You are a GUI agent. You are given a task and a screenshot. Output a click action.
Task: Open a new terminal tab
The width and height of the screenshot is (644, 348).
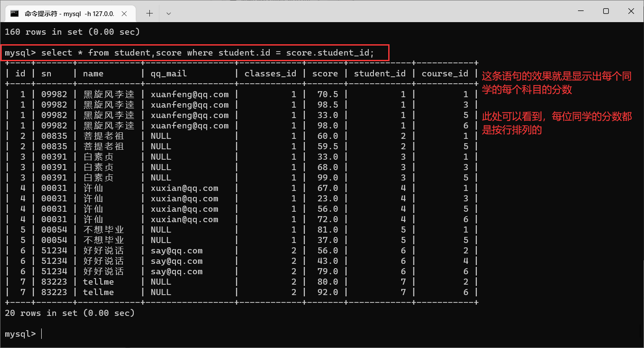pos(149,13)
